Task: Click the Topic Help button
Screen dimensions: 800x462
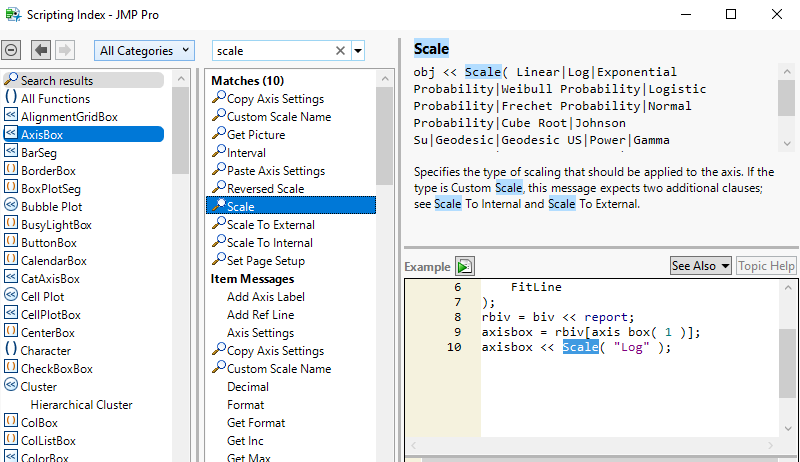Action: [x=766, y=266]
